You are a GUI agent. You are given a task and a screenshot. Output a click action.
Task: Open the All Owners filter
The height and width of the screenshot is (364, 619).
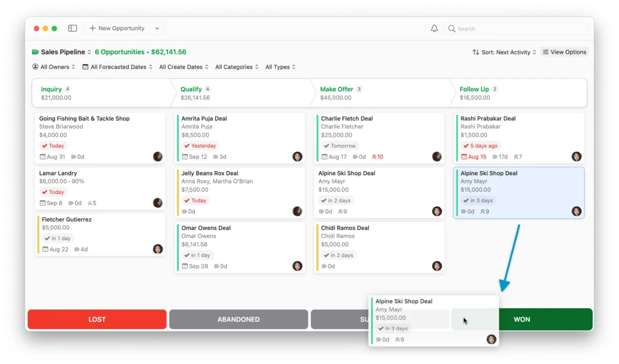click(x=53, y=67)
